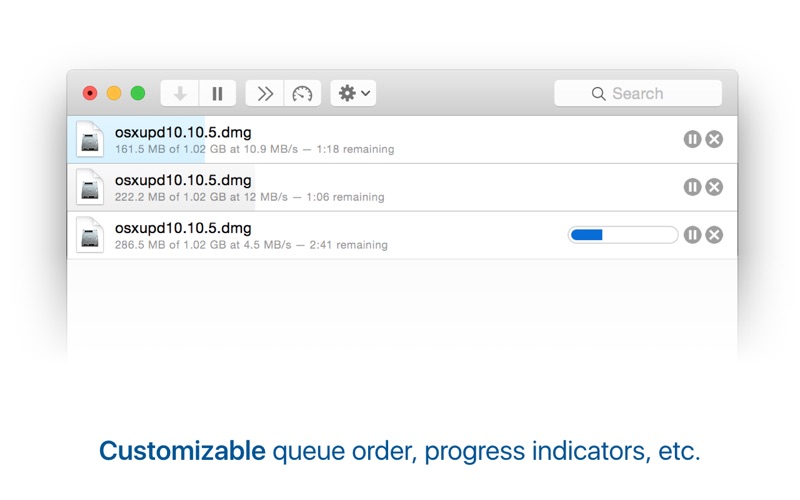
Task: Click the third download's disk image file icon
Action: [x=91, y=235]
